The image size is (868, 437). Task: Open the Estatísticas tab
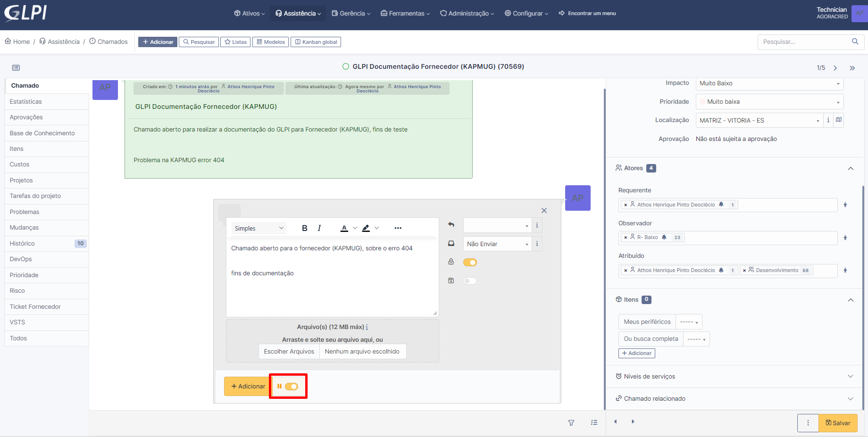(x=47, y=101)
